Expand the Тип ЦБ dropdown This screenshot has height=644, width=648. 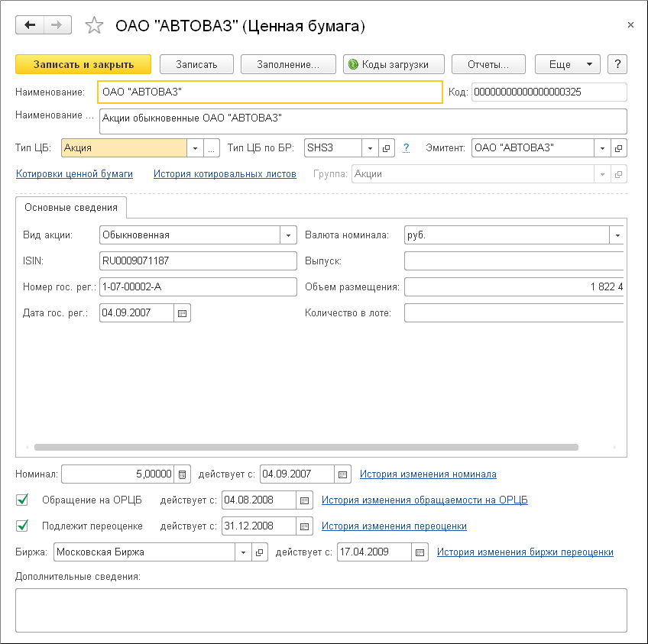pos(195,148)
